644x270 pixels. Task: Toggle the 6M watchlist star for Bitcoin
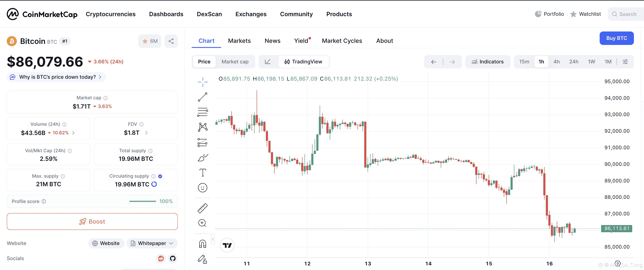(x=149, y=41)
